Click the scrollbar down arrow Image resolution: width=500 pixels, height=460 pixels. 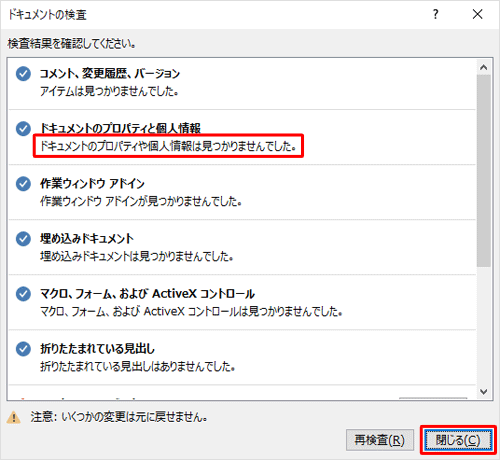(483, 391)
